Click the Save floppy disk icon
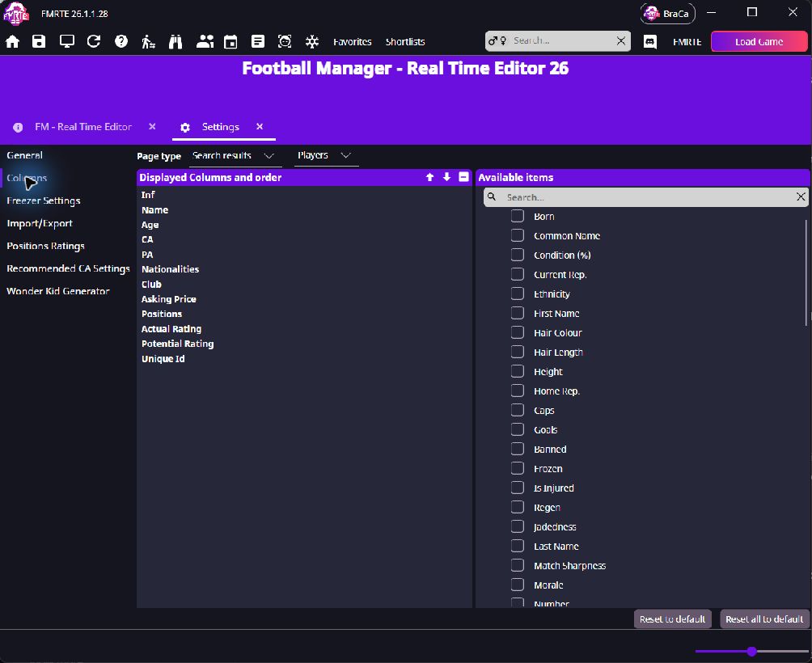Screen dimensions: 812x663 [39, 41]
